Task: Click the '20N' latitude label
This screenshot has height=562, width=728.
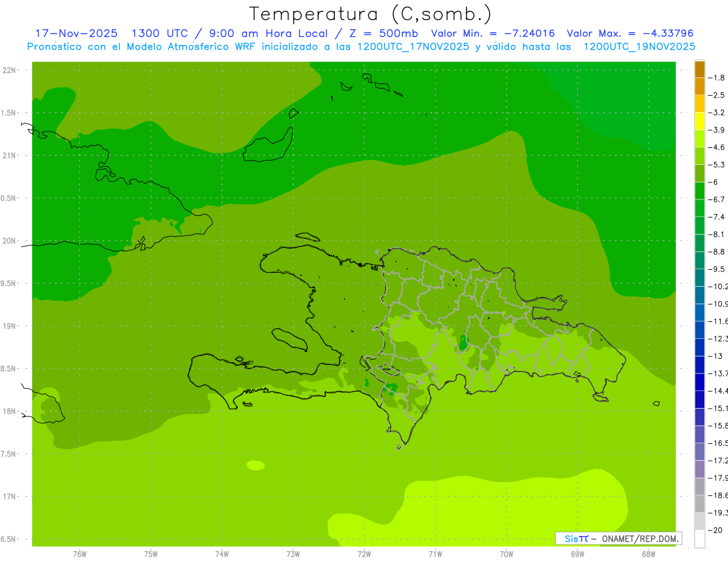Action: coord(10,241)
